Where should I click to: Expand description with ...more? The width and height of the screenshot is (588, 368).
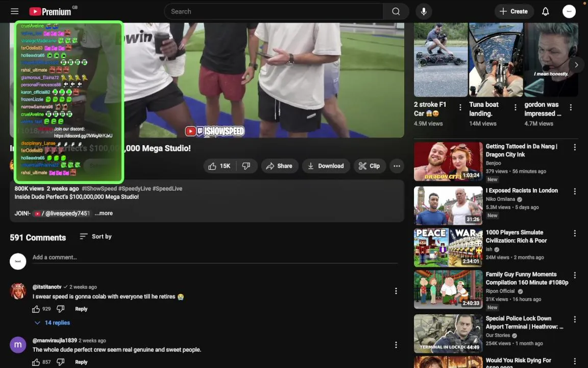click(104, 213)
